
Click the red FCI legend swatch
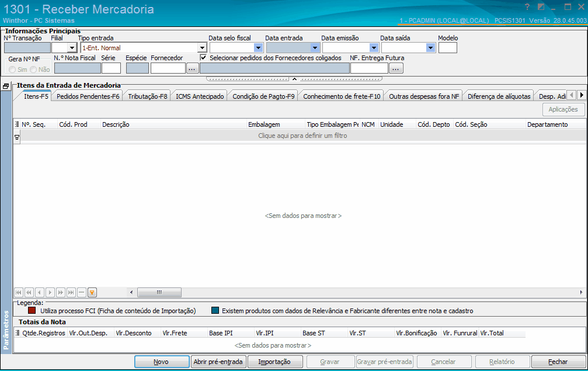pyautogui.click(x=32, y=311)
